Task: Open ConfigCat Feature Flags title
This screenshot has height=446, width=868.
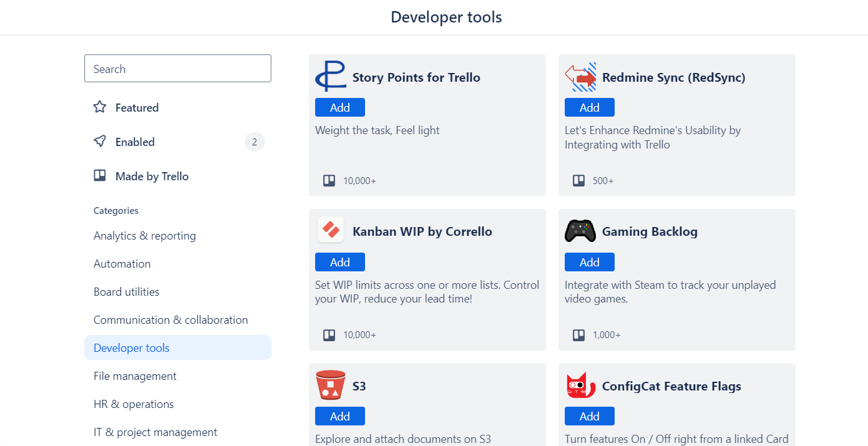Action: [x=671, y=386]
